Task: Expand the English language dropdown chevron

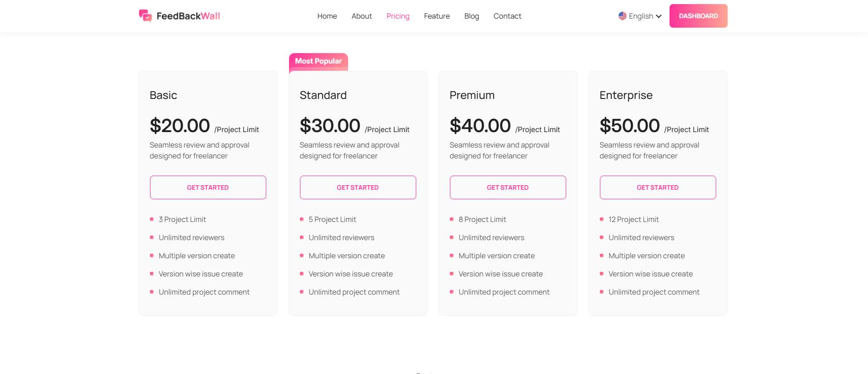Action: click(658, 16)
